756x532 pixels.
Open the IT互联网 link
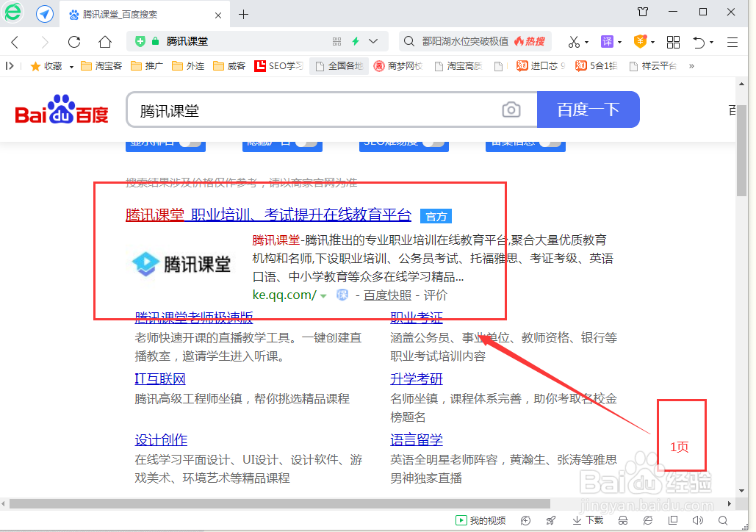[160, 378]
